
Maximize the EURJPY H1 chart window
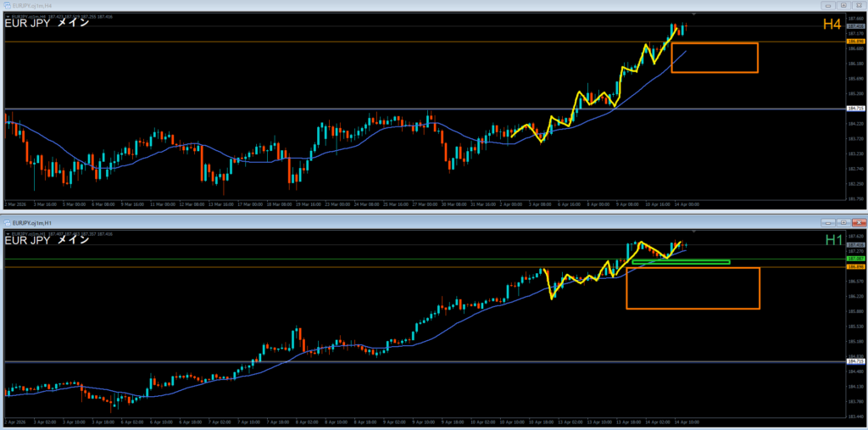(843, 222)
